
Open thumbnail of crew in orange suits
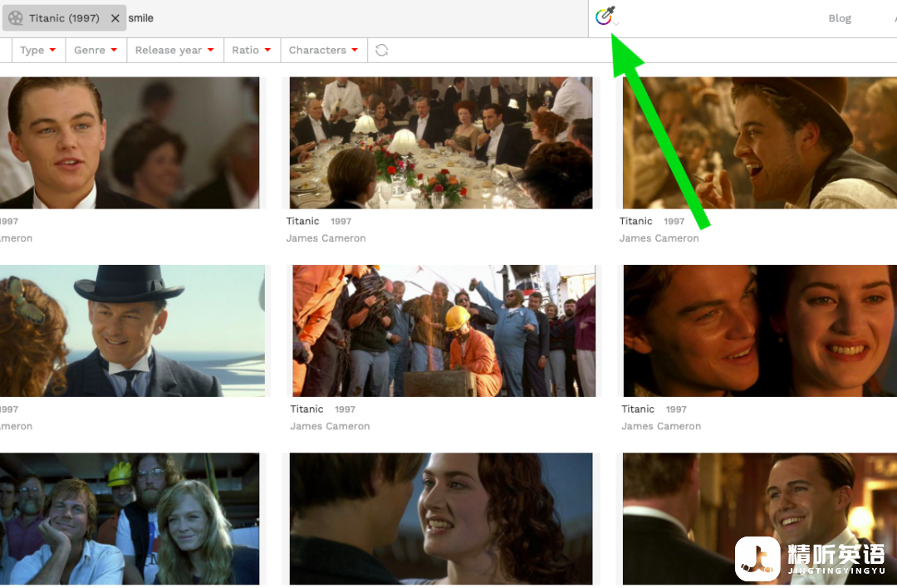click(x=444, y=331)
